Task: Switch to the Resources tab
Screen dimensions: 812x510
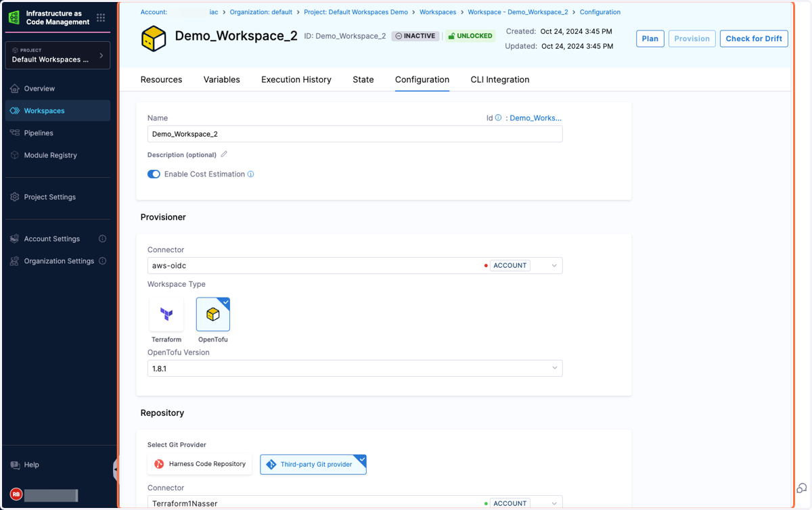Action: coord(161,80)
